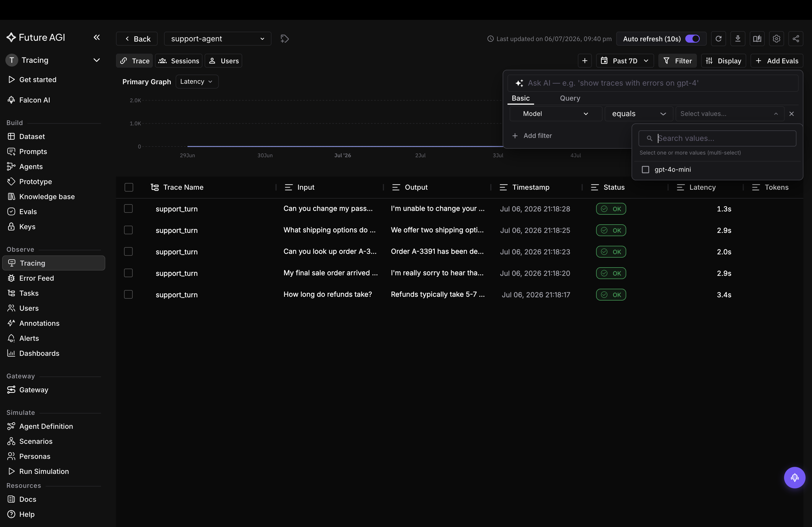Click Add Evals button

[x=777, y=61]
